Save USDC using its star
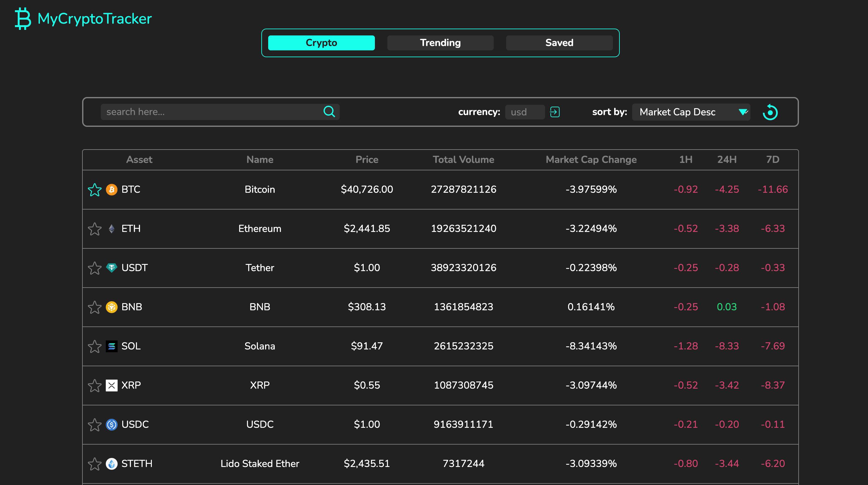The height and width of the screenshot is (485, 868). (x=95, y=425)
